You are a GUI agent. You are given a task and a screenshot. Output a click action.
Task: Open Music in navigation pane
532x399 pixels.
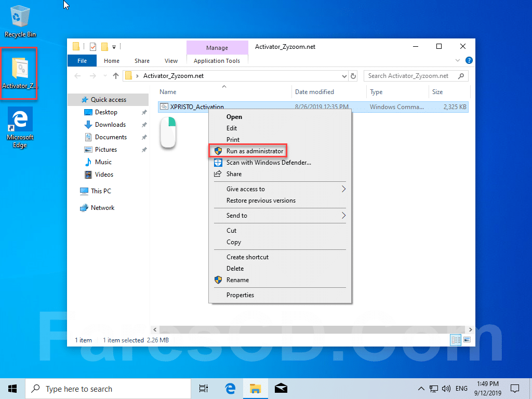(x=103, y=162)
